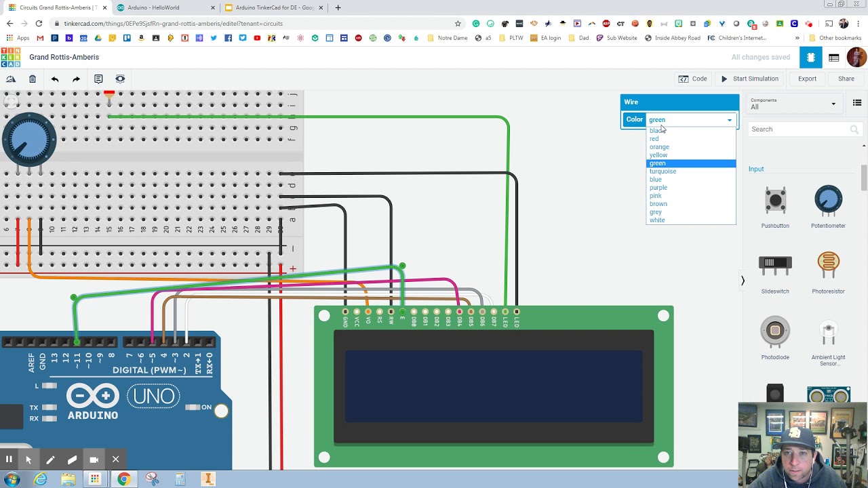This screenshot has width=868, height=488.
Task: Toggle the recorder webcam icon
Action: [94, 460]
